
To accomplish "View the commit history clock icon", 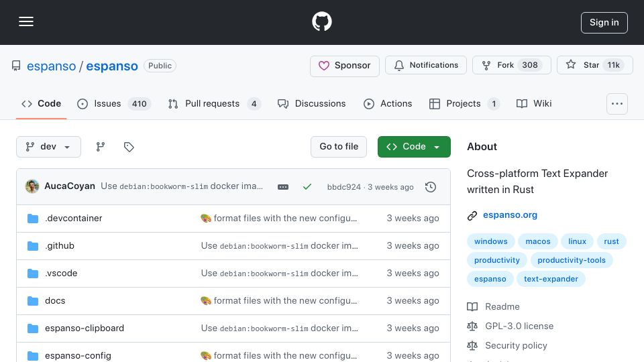I will coord(431,187).
